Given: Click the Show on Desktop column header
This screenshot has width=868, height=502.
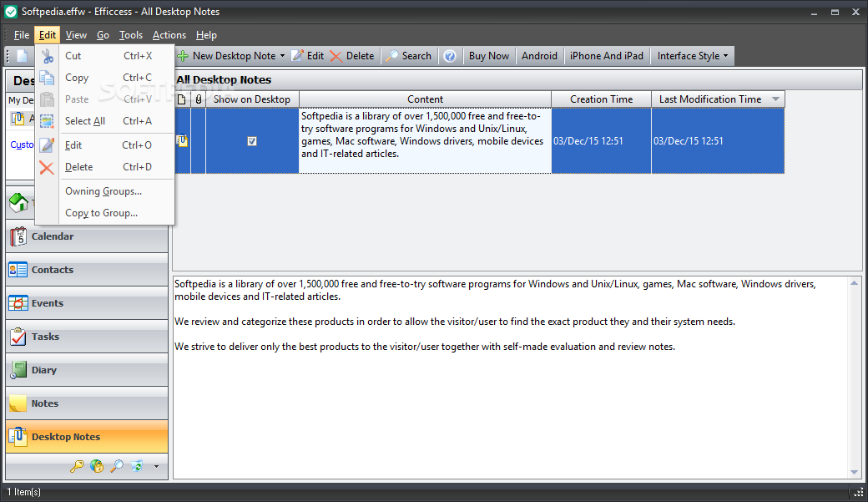Looking at the screenshot, I should click(252, 99).
